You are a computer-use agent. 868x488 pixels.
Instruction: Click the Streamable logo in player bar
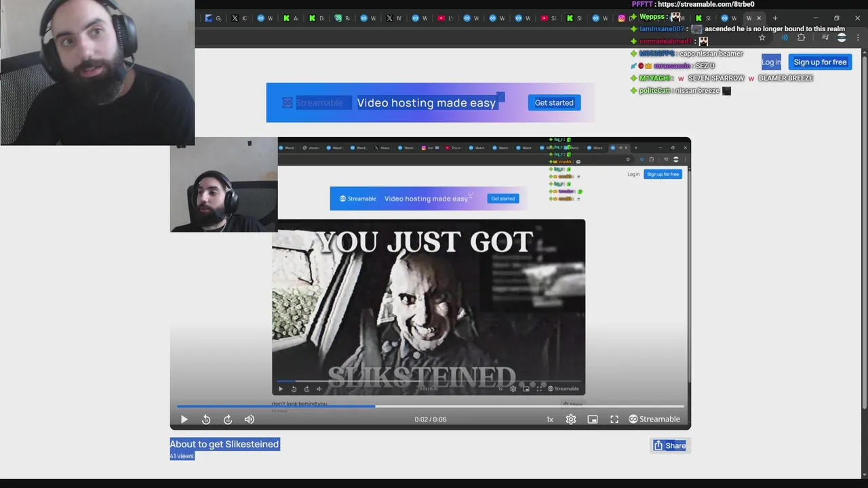(654, 420)
